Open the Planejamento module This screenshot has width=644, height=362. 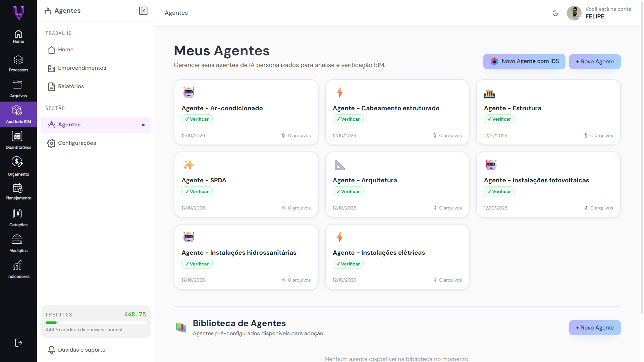pos(18,192)
